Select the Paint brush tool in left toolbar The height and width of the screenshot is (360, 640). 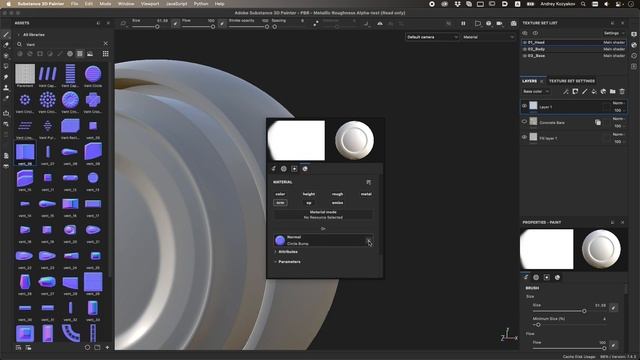pos(6,35)
